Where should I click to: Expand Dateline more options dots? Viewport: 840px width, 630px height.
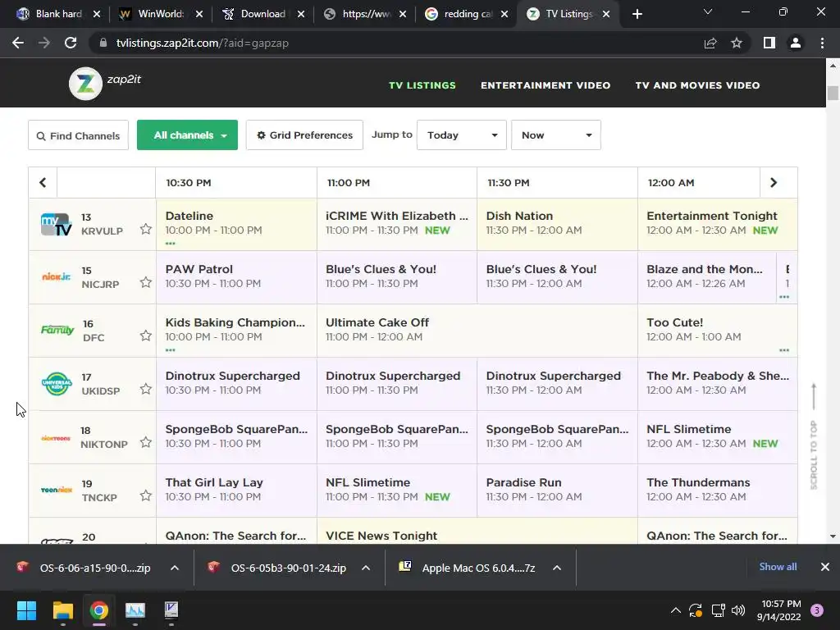pyautogui.click(x=171, y=244)
